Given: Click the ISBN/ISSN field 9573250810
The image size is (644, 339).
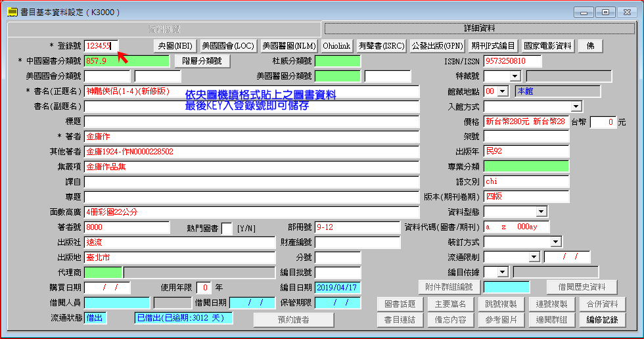Looking at the screenshot, I should [513, 61].
